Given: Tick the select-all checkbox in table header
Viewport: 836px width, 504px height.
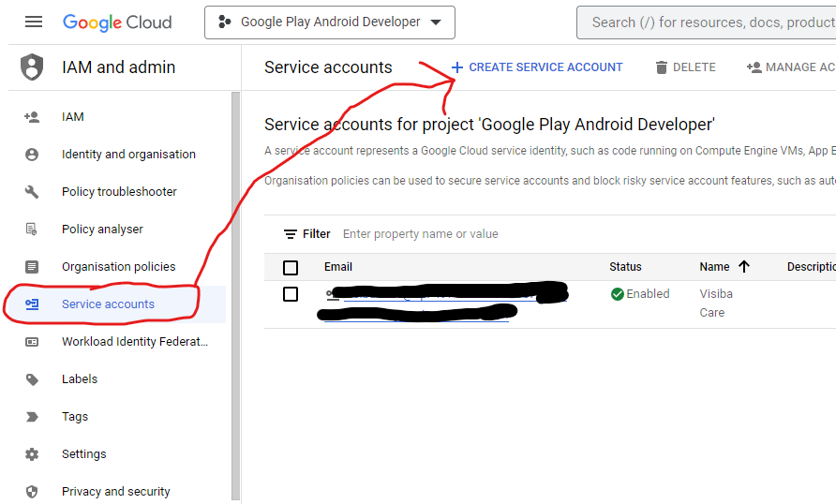Looking at the screenshot, I should coord(291,267).
